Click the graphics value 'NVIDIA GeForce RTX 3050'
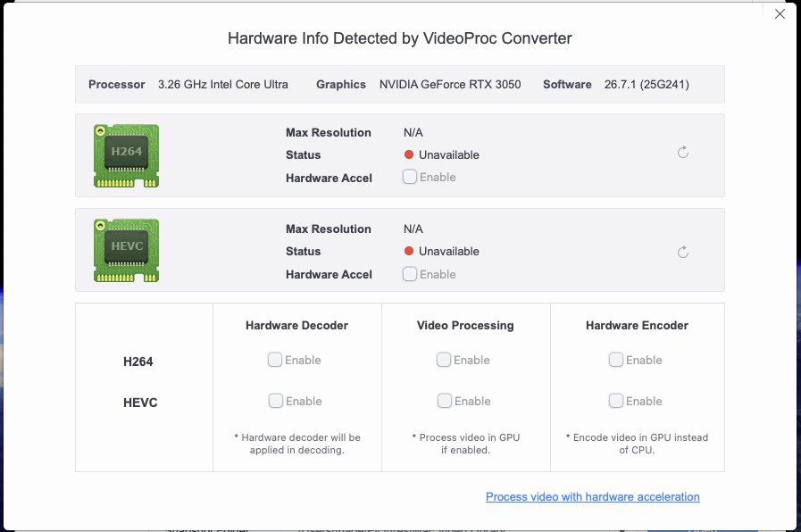Viewport: 801px width, 532px height. click(x=450, y=85)
